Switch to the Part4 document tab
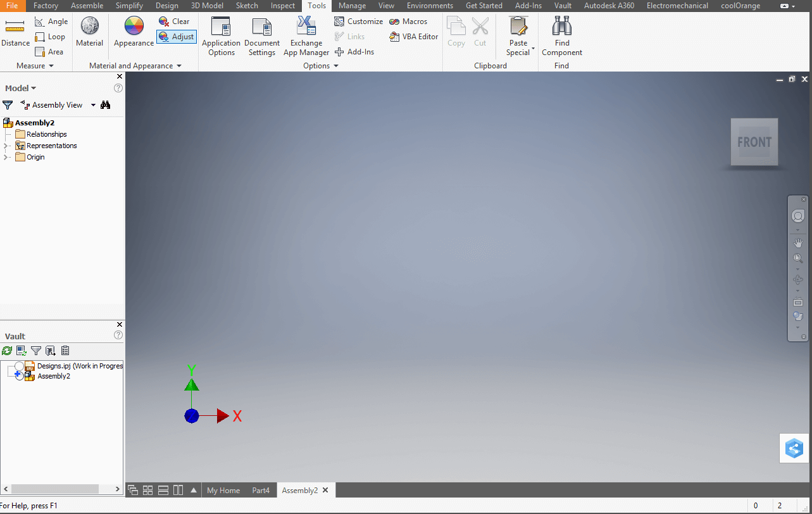The width and height of the screenshot is (812, 514). click(x=261, y=491)
